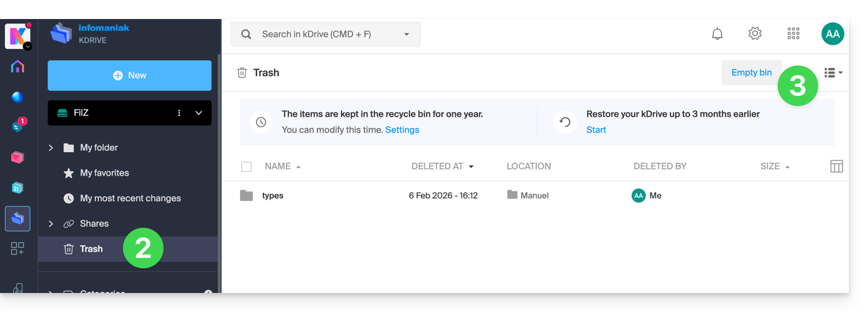
Task: Focus the Search in kDrive field
Action: coord(324,34)
